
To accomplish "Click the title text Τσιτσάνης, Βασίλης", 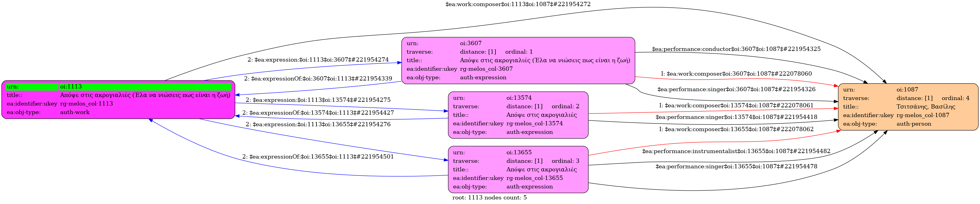I will pos(926,107).
